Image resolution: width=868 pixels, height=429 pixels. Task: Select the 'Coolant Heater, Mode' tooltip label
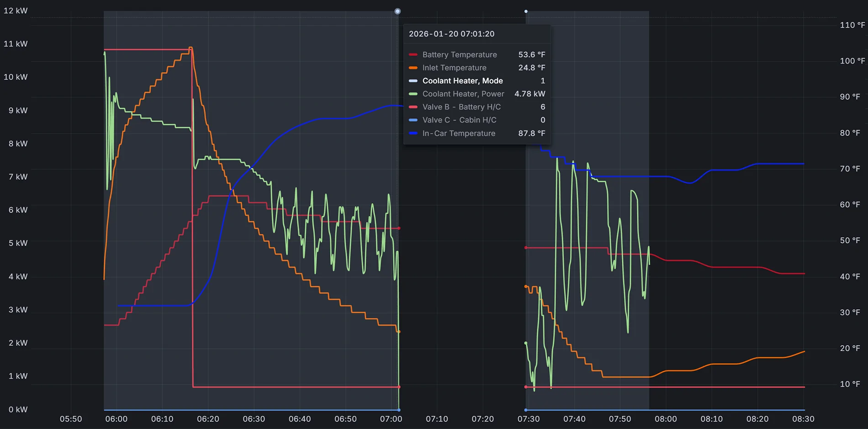click(x=462, y=81)
